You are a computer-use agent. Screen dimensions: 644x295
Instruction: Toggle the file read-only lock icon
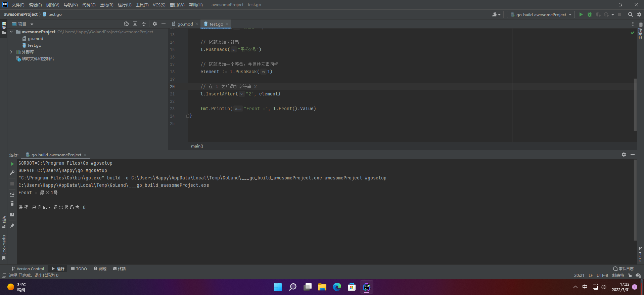630,276
